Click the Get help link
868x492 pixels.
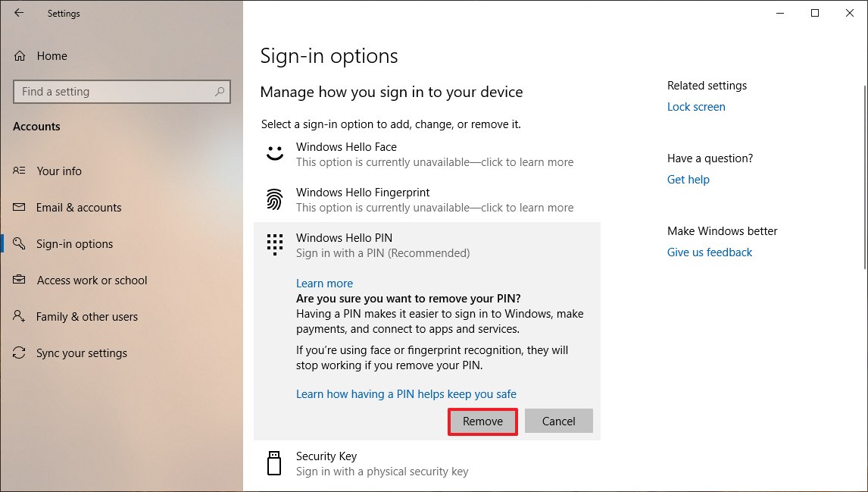[x=688, y=180]
